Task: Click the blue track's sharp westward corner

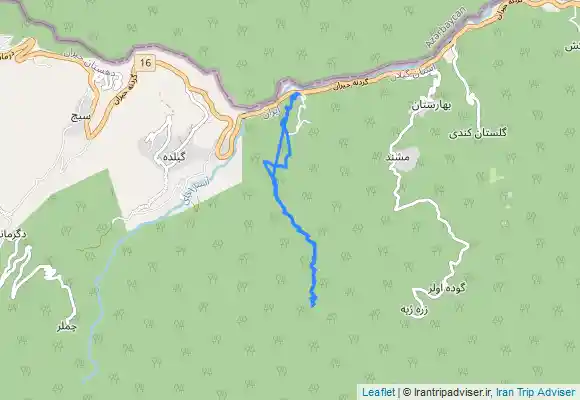Action: pyautogui.click(x=265, y=162)
